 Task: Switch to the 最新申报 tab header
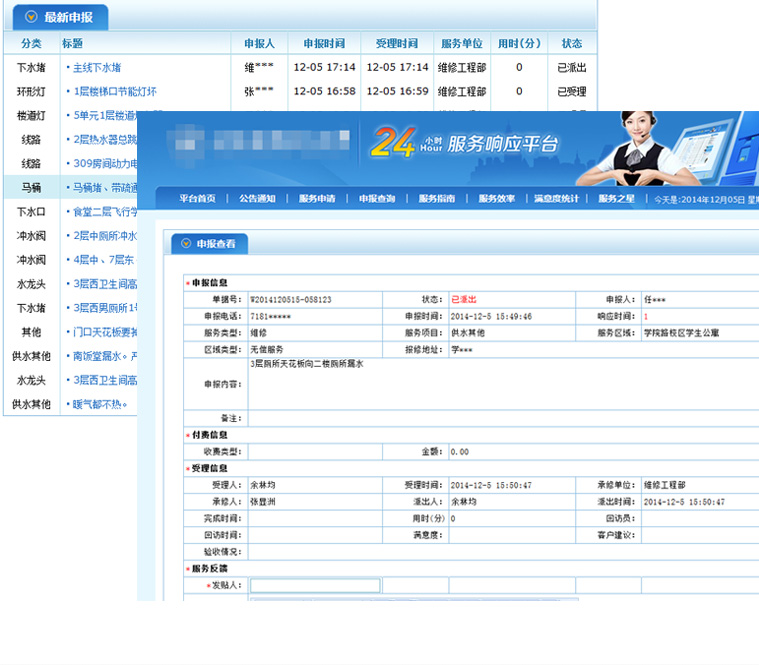65,18
